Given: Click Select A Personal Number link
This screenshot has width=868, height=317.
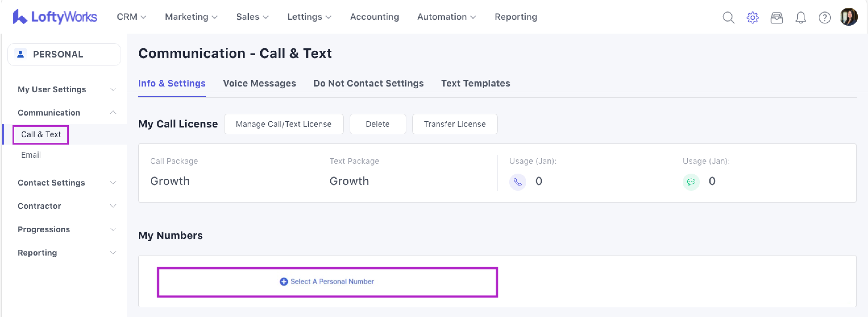Looking at the screenshot, I should [x=327, y=282].
